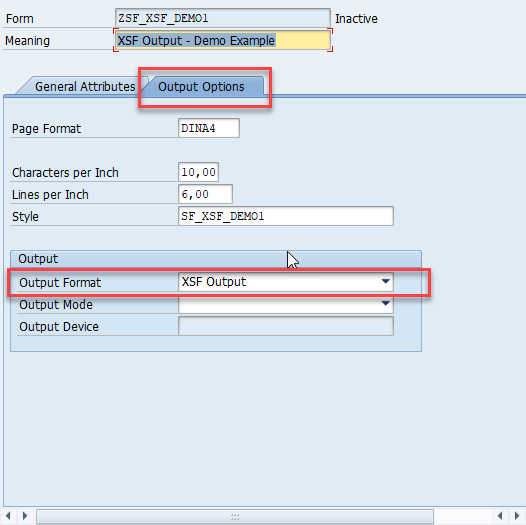Focus the Lines per Inch field
The height and width of the screenshot is (525, 526).
tap(205, 194)
